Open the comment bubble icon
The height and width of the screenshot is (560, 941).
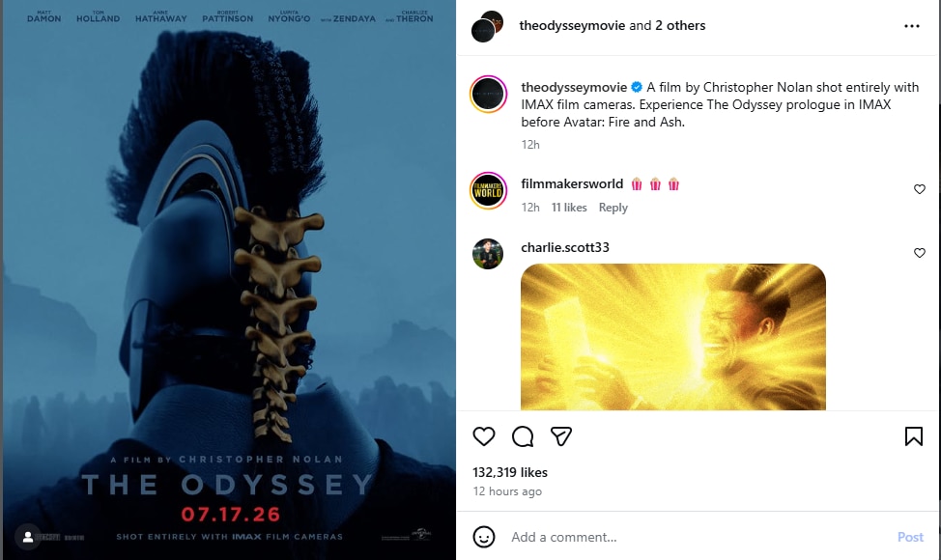click(523, 436)
